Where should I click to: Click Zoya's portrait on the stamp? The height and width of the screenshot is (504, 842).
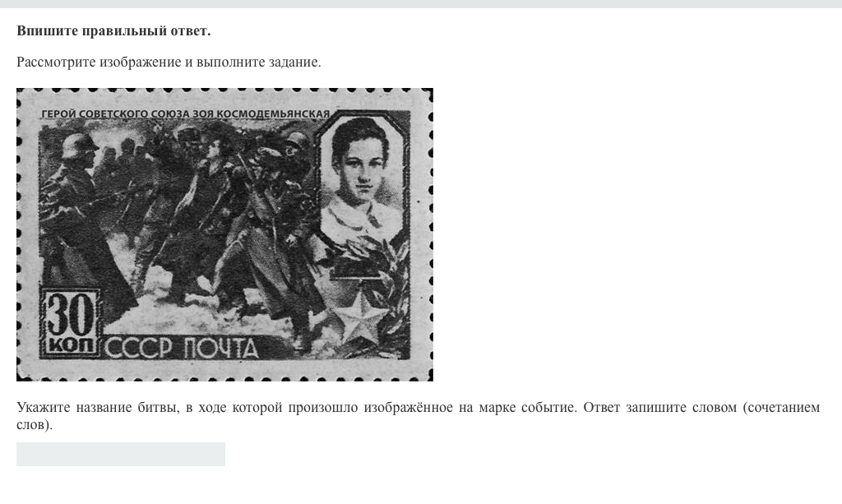[361, 178]
